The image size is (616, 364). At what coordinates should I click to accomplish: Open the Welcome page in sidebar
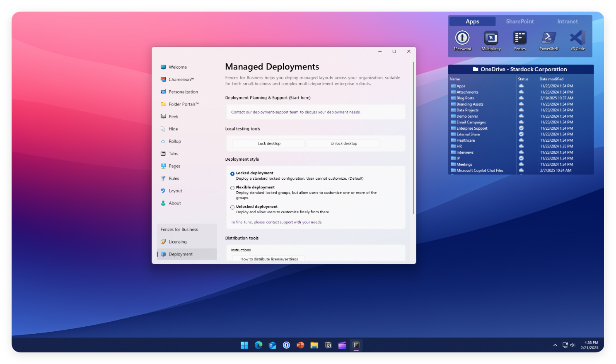click(187, 67)
